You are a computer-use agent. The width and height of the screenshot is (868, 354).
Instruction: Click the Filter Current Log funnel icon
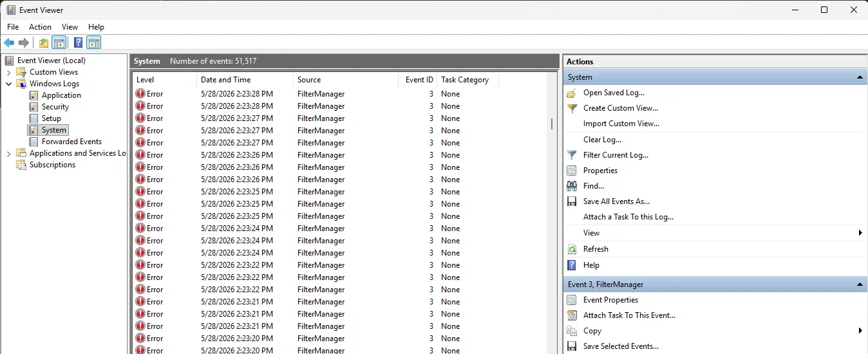[572, 155]
